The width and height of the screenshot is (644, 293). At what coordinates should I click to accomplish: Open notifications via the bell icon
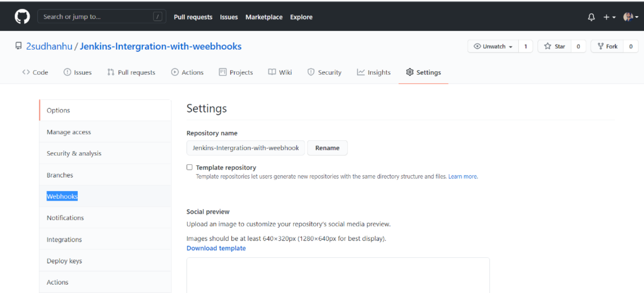591,17
